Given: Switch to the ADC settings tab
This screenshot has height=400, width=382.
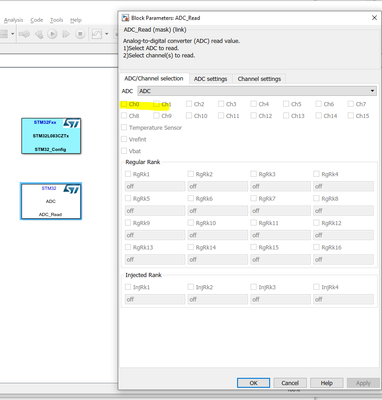Looking at the screenshot, I should (210, 79).
